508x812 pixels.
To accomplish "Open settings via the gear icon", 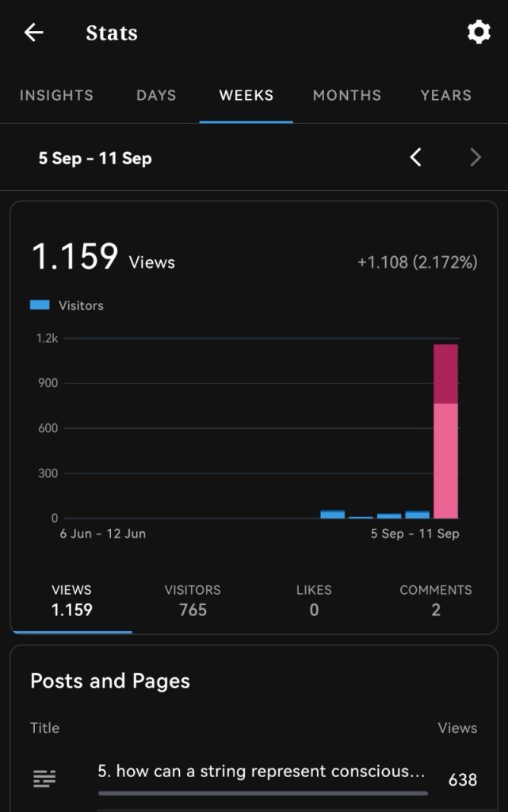I will click(x=478, y=33).
